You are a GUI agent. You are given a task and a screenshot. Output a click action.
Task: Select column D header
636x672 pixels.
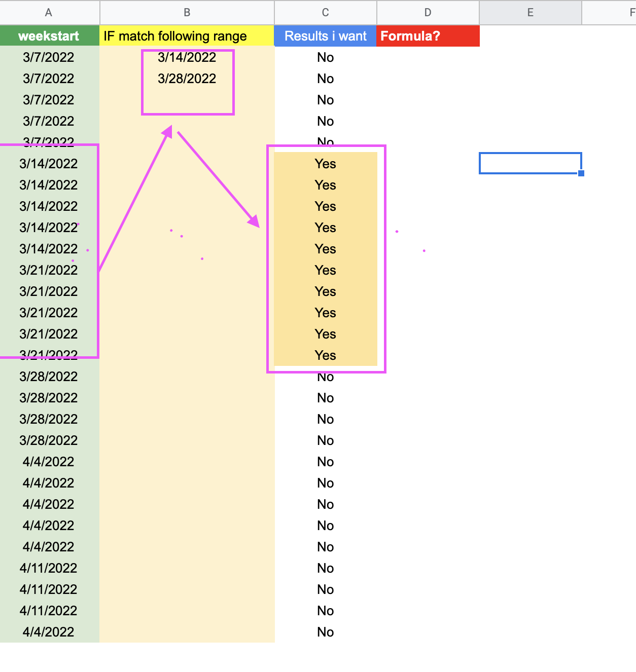coord(428,12)
